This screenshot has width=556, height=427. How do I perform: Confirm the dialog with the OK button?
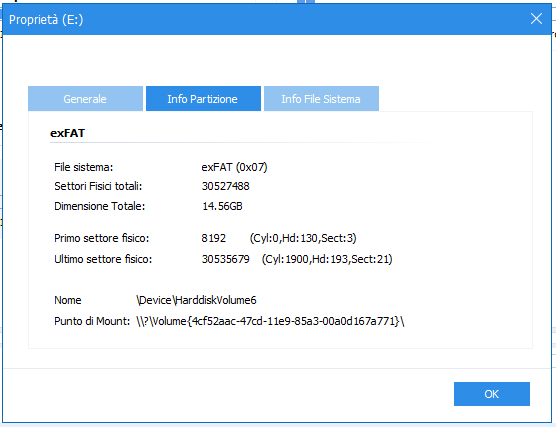tap(492, 394)
